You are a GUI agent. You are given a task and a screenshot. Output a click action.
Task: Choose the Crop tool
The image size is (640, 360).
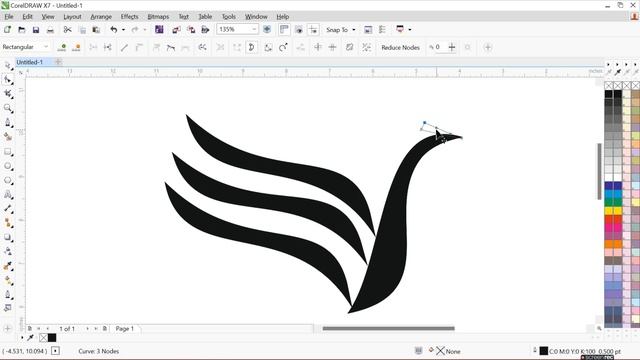(x=8, y=94)
